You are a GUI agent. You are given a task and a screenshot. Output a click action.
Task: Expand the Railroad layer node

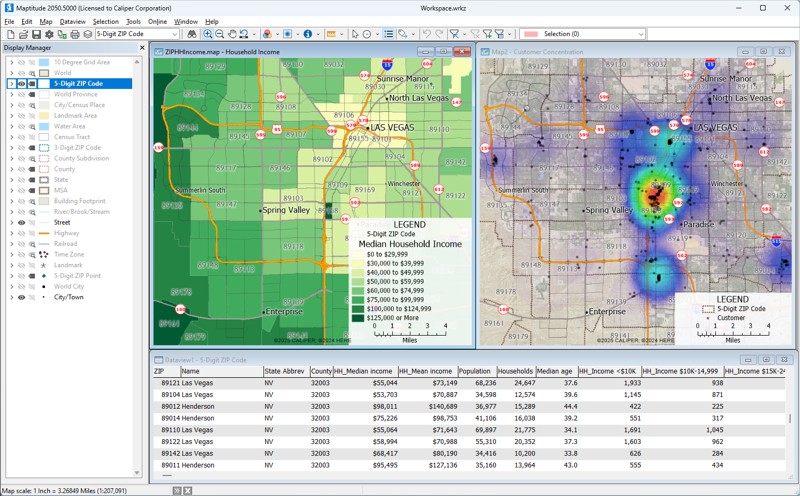[x=11, y=244]
